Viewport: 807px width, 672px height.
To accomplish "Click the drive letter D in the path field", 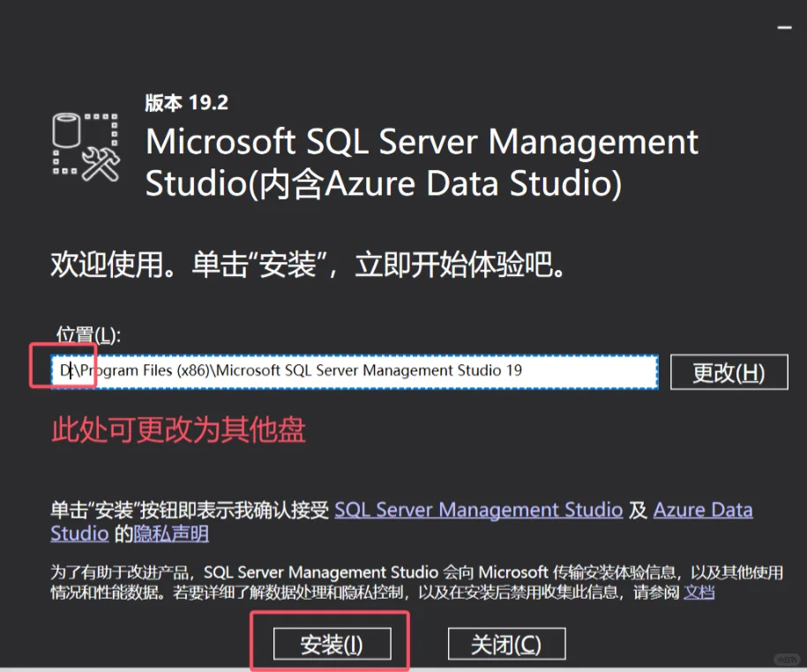I will 65,371.
